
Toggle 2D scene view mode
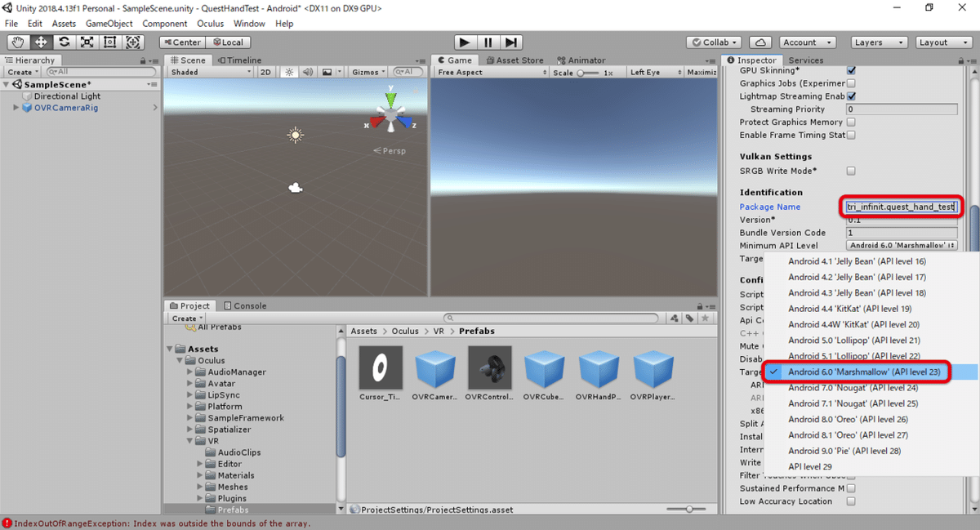[265, 72]
